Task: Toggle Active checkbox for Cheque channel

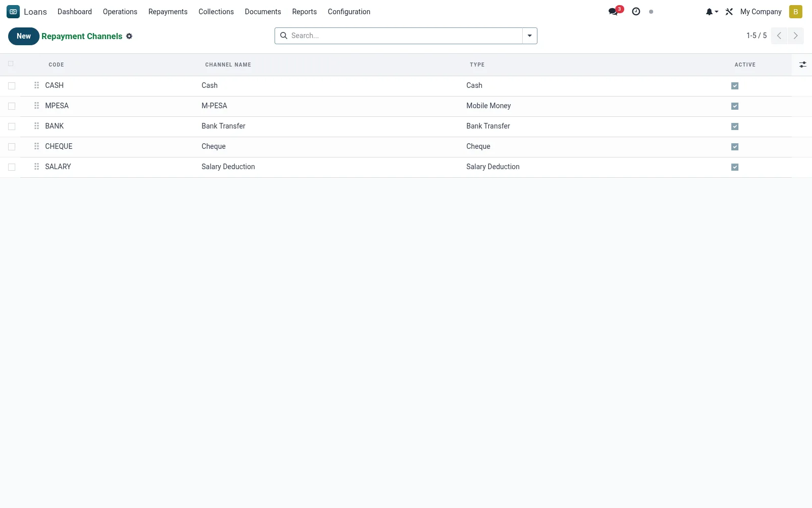Action: click(x=735, y=147)
